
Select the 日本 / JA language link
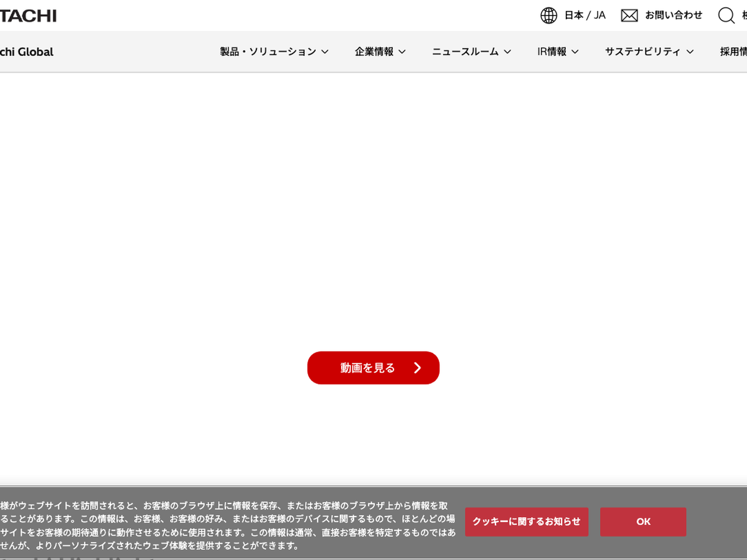585,16
